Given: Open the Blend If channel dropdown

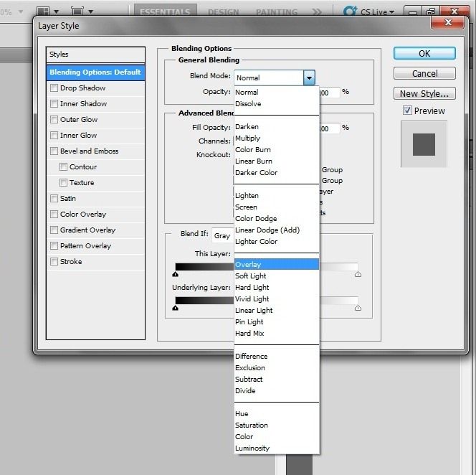Looking at the screenshot, I should (x=224, y=236).
